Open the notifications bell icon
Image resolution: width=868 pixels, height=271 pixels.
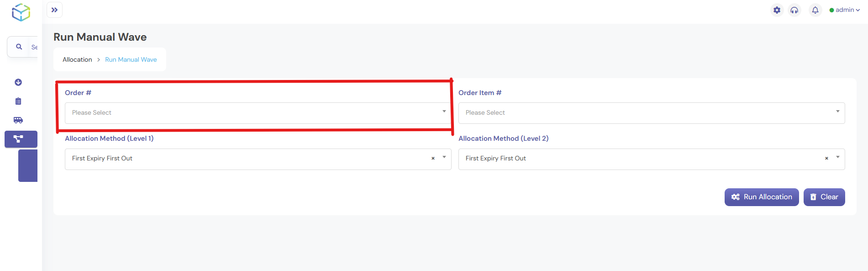815,10
